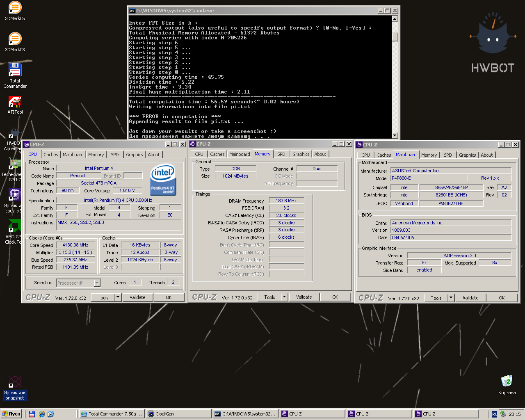Click DRAM Frequency value 183.6 MHz
The width and height of the screenshot is (525, 420).
286,201
